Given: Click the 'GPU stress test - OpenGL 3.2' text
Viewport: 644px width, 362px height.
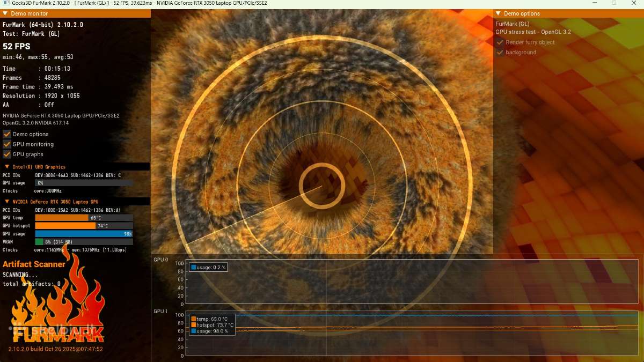Looking at the screenshot, I should (x=533, y=32).
